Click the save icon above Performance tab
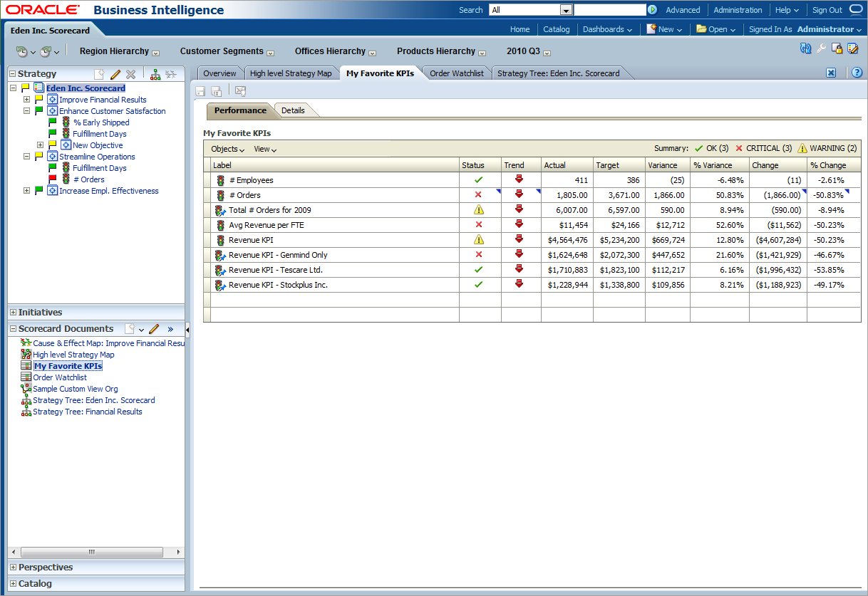Image resolution: width=868 pixels, height=596 pixels. point(200,91)
